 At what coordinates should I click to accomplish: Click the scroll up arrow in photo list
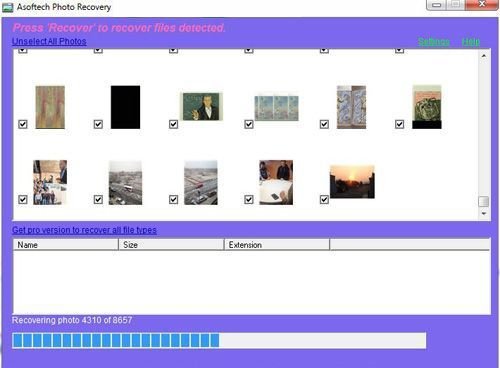click(484, 56)
